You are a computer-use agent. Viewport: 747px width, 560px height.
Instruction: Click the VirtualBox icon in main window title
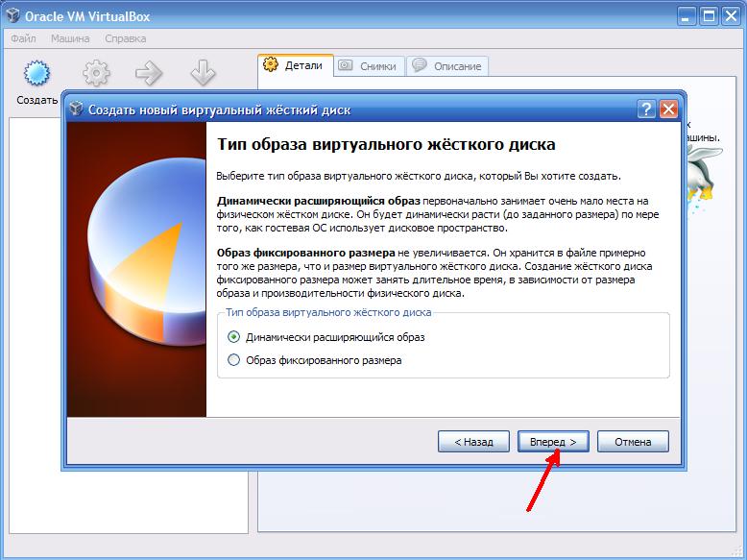(12, 16)
